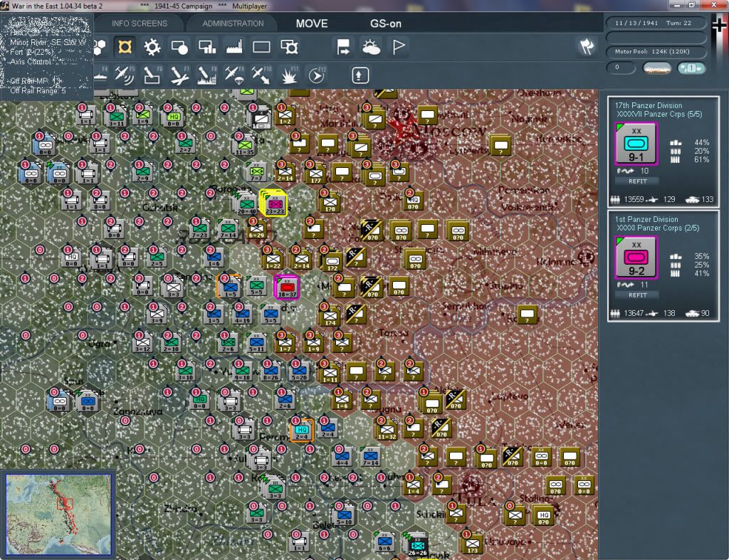Click the XXXXVII Panzer Crps link
The height and width of the screenshot is (560, 729).
[659, 115]
